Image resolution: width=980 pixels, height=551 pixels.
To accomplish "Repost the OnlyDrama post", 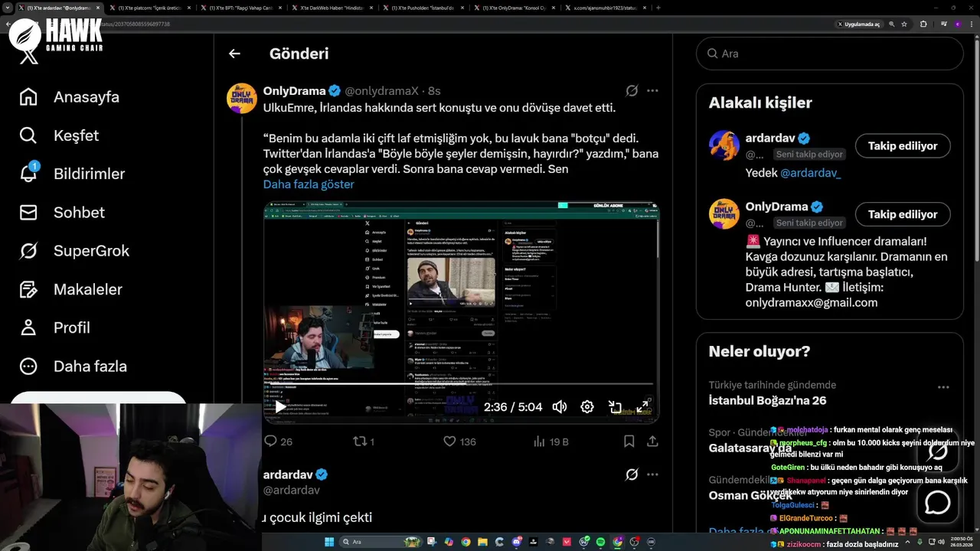I will (363, 442).
